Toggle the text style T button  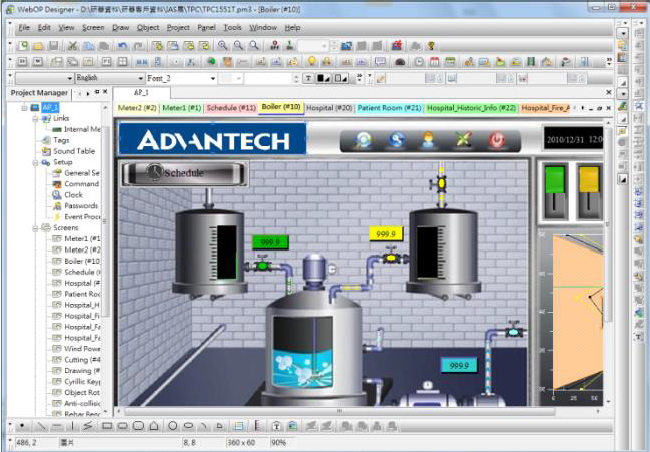point(308,78)
